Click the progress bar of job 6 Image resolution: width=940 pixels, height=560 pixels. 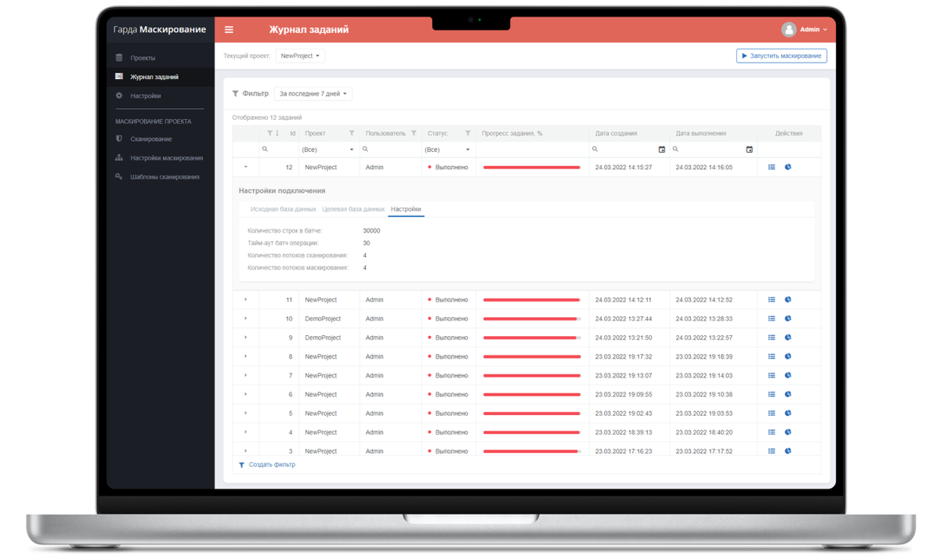tap(532, 394)
